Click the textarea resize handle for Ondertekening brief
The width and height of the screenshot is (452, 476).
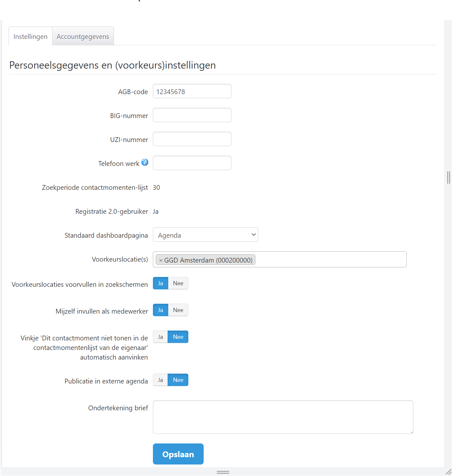(411, 432)
